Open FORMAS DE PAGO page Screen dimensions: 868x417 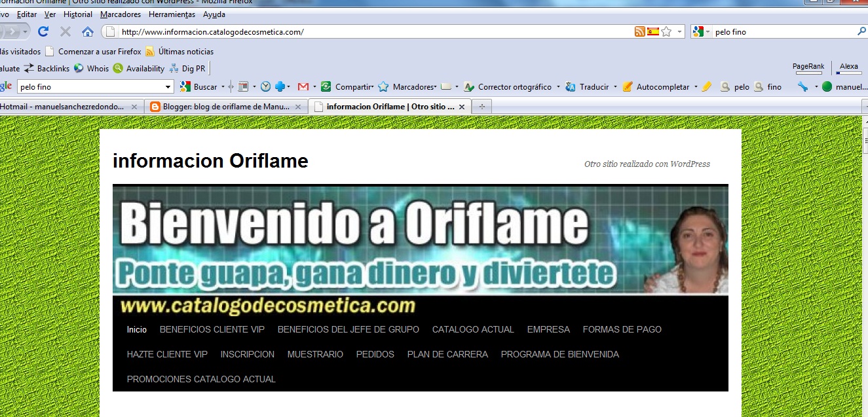(x=622, y=329)
